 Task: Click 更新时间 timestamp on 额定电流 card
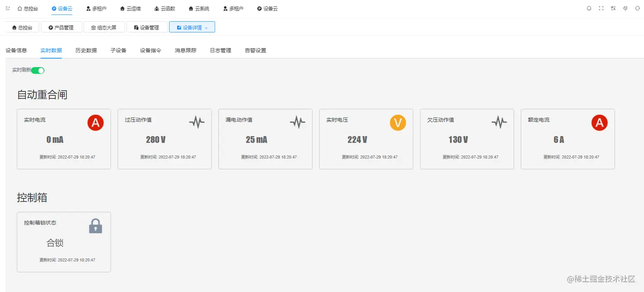(571, 157)
